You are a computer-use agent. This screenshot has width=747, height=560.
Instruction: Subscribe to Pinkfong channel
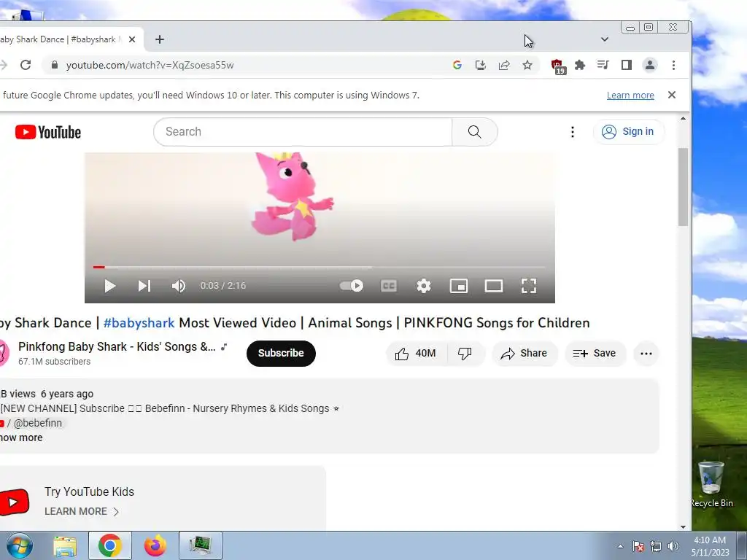(x=281, y=354)
